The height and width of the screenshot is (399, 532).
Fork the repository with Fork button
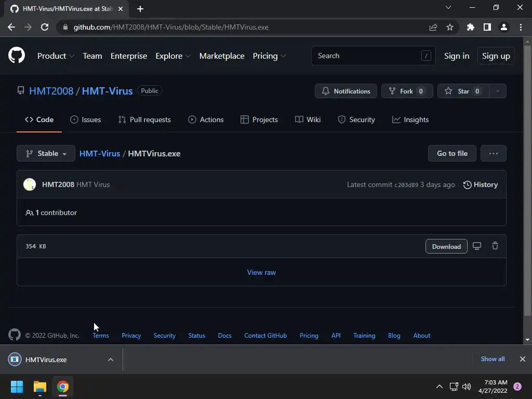tap(407, 91)
